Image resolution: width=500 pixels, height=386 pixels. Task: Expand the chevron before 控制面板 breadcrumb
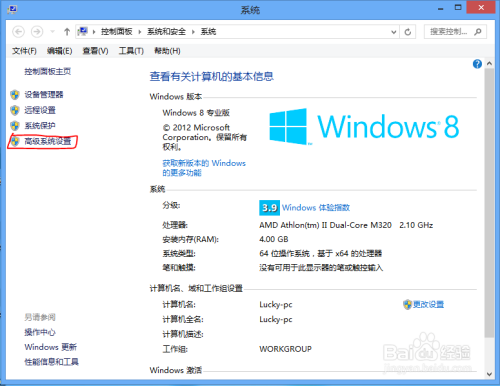pyautogui.click(x=94, y=32)
